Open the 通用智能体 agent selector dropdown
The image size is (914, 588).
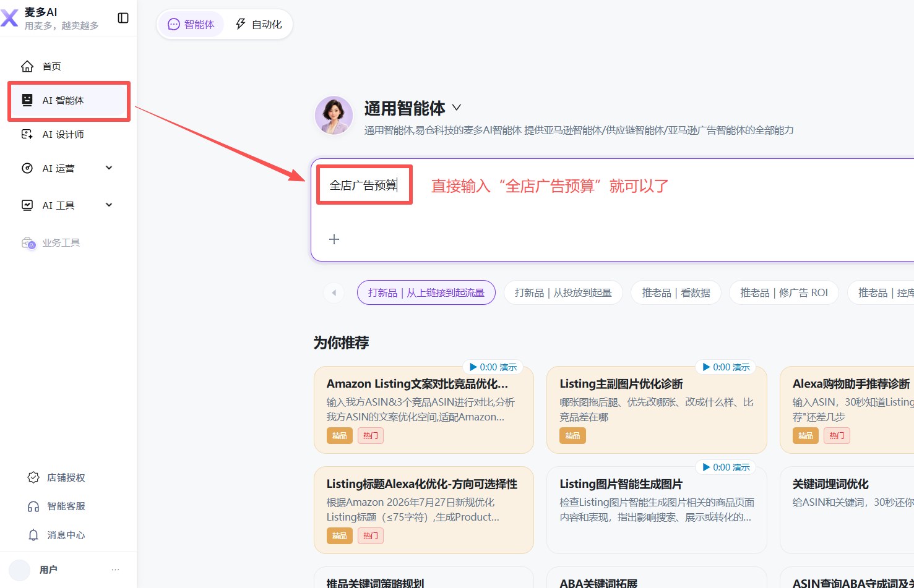pyautogui.click(x=457, y=108)
